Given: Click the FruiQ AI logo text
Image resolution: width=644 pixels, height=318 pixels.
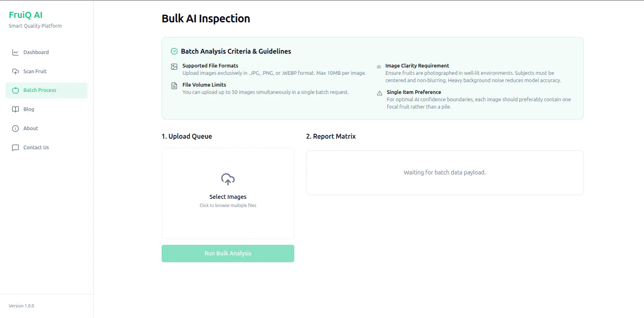Looking at the screenshot, I should click(x=26, y=15).
